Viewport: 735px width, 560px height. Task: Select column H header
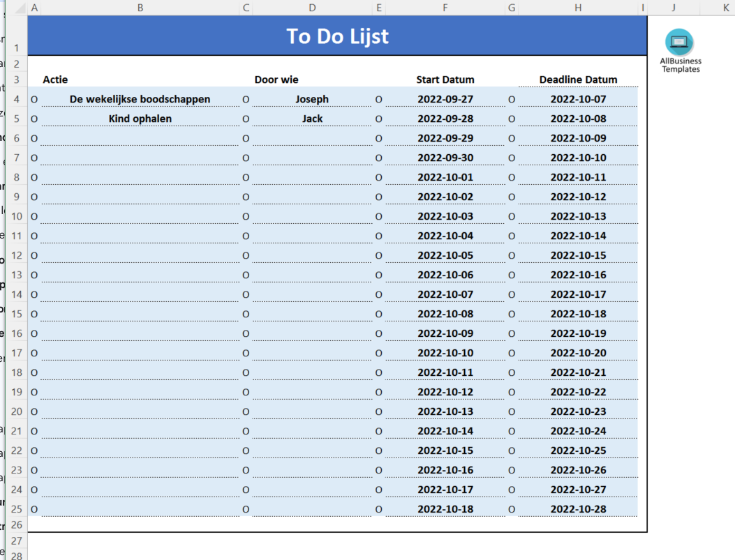(x=578, y=8)
